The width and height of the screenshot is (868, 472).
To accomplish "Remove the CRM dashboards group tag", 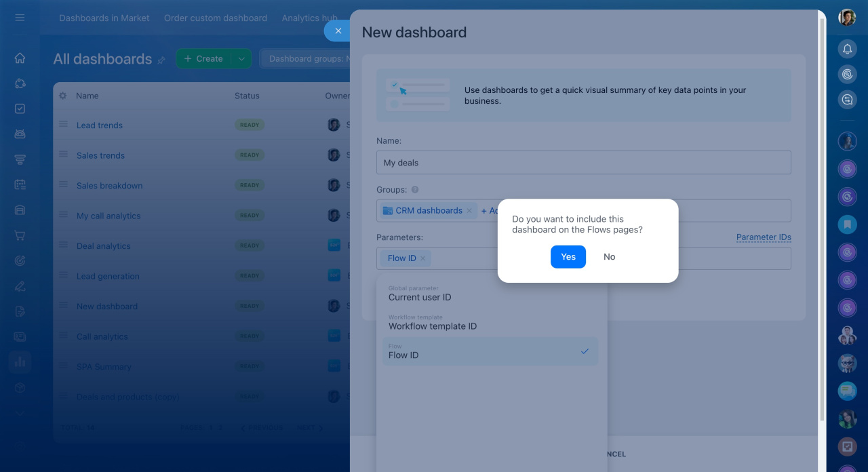I will pos(469,211).
